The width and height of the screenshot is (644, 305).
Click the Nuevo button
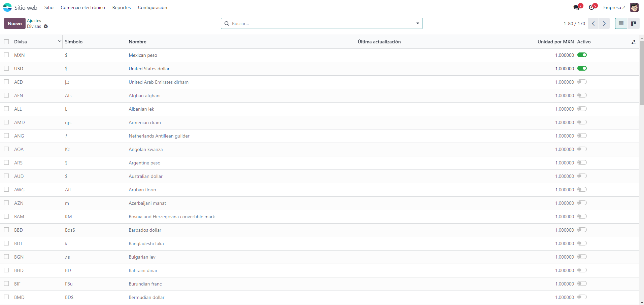coord(15,24)
